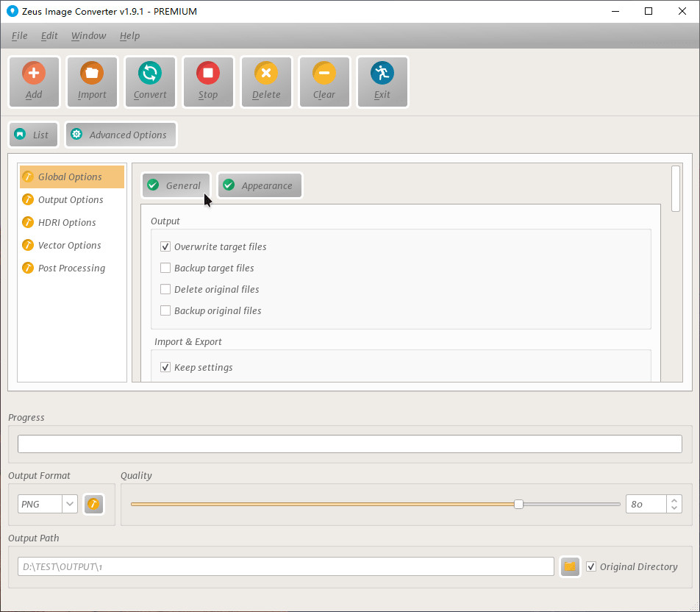
Task: Open the Advanced Options tab
Action: click(121, 135)
